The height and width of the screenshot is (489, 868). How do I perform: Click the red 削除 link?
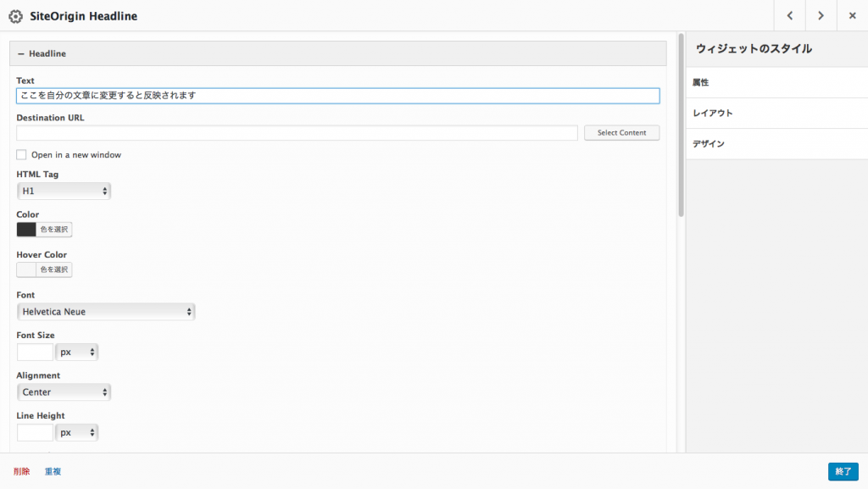[22, 471]
